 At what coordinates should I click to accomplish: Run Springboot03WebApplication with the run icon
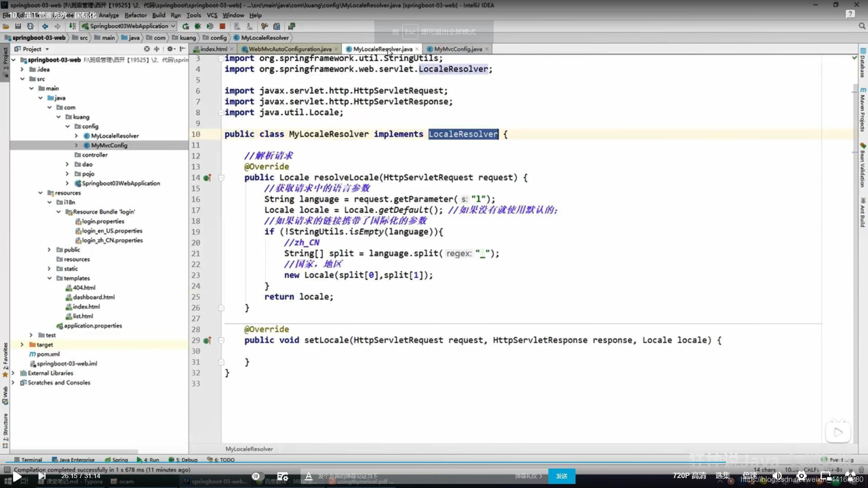pos(186,27)
